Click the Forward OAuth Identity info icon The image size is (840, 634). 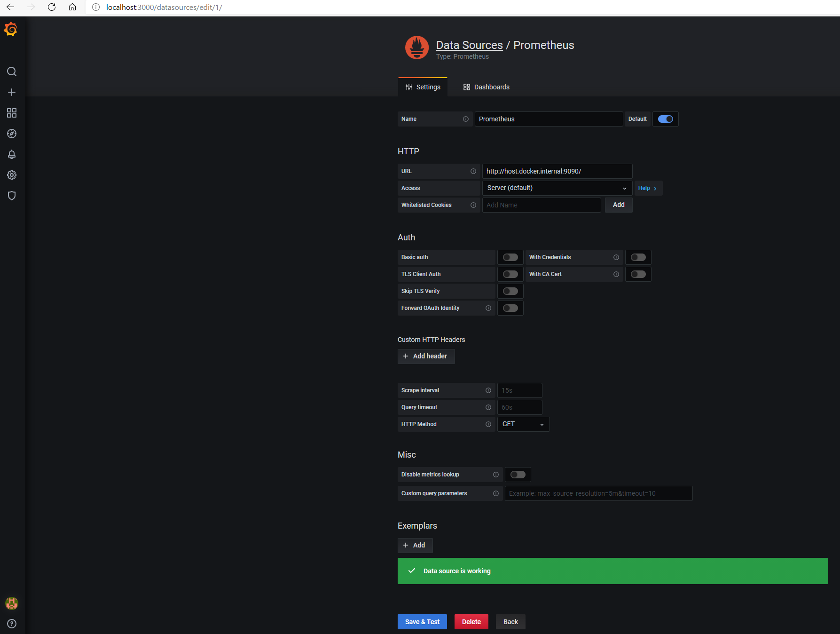[488, 308]
